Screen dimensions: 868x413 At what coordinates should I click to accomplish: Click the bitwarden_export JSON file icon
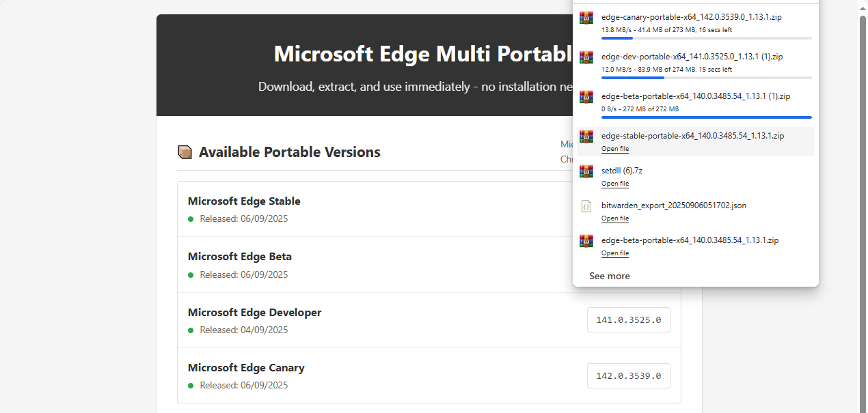(x=586, y=206)
